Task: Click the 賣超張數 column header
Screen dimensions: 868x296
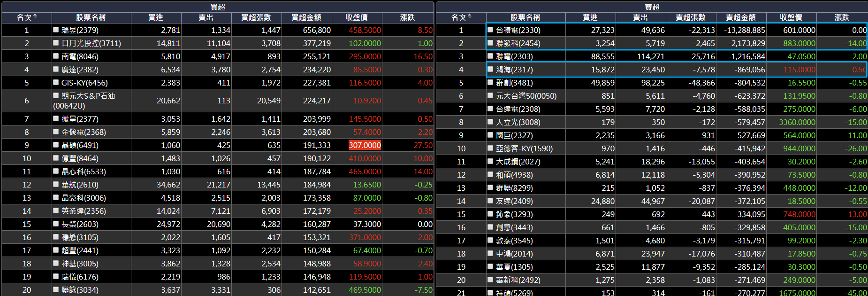Action: [691, 17]
